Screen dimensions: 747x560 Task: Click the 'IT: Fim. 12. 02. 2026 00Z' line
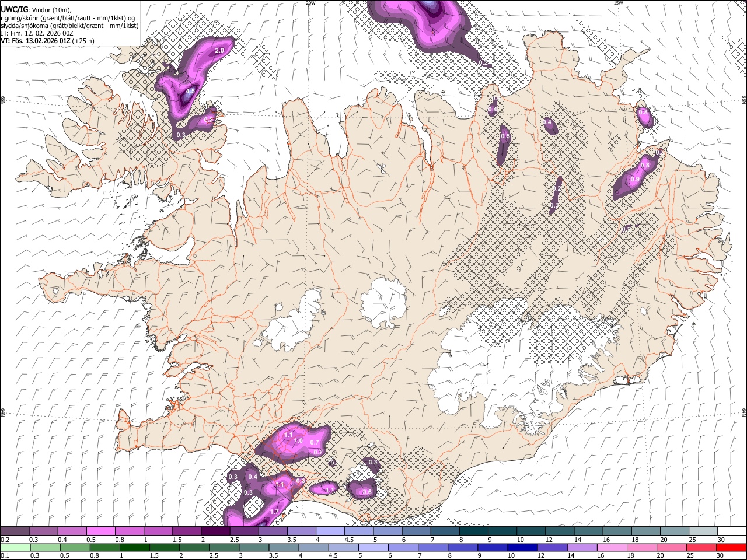tap(37, 33)
